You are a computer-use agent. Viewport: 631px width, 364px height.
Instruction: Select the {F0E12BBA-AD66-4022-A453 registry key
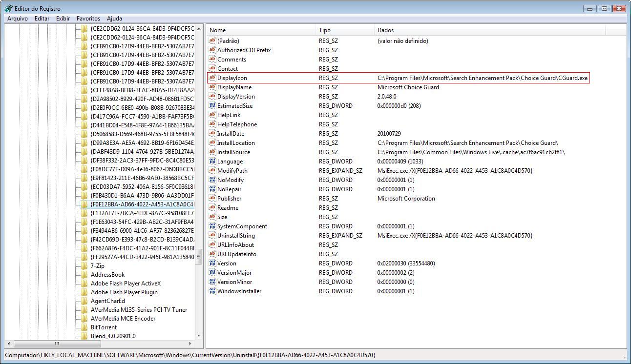tap(142, 204)
